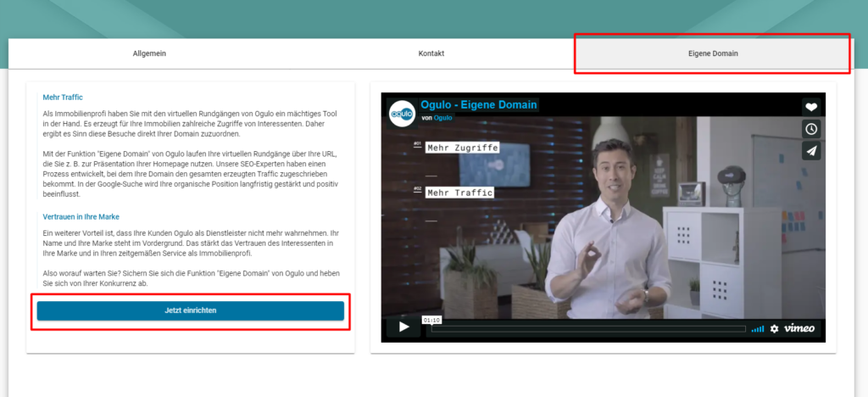This screenshot has width=868, height=397.
Task: Click the Jetzt einrichten button
Action: 191,310
